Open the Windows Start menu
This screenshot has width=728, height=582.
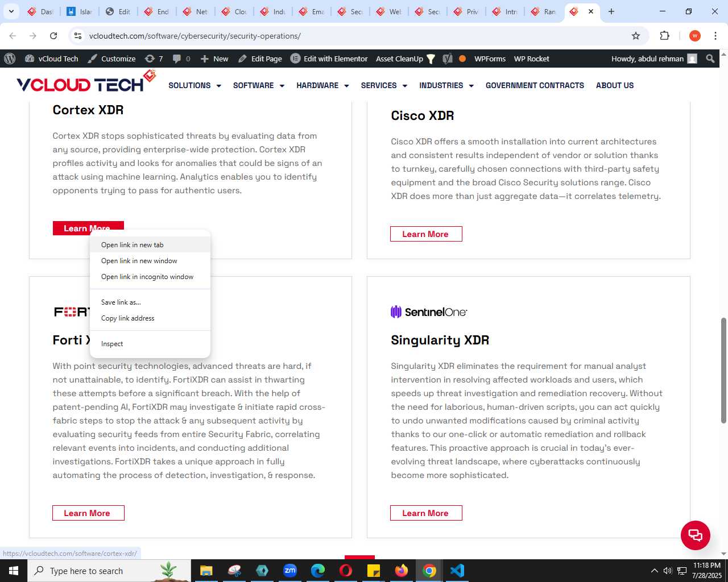point(14,571)
